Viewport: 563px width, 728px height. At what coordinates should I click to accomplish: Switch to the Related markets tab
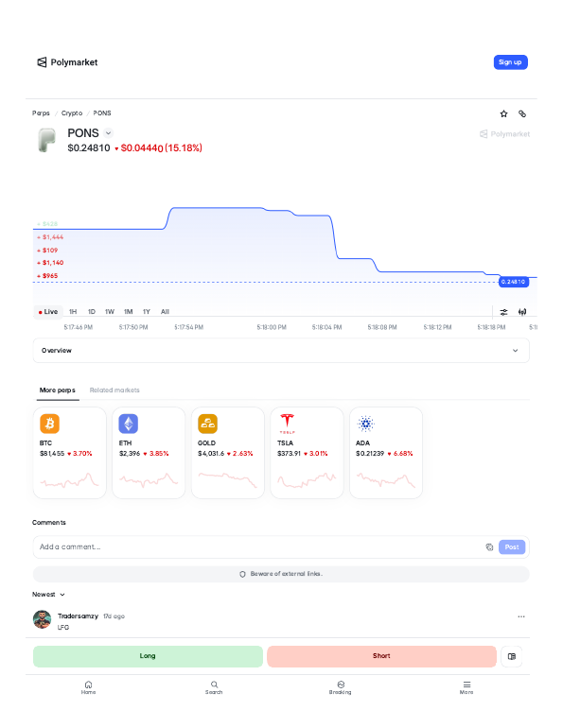point(114,390)
